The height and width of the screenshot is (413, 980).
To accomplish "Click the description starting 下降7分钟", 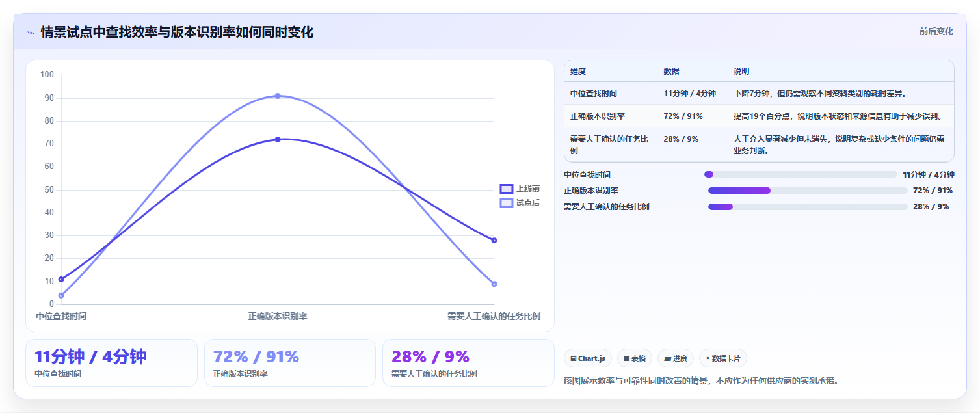I will [x=820, y=94].
